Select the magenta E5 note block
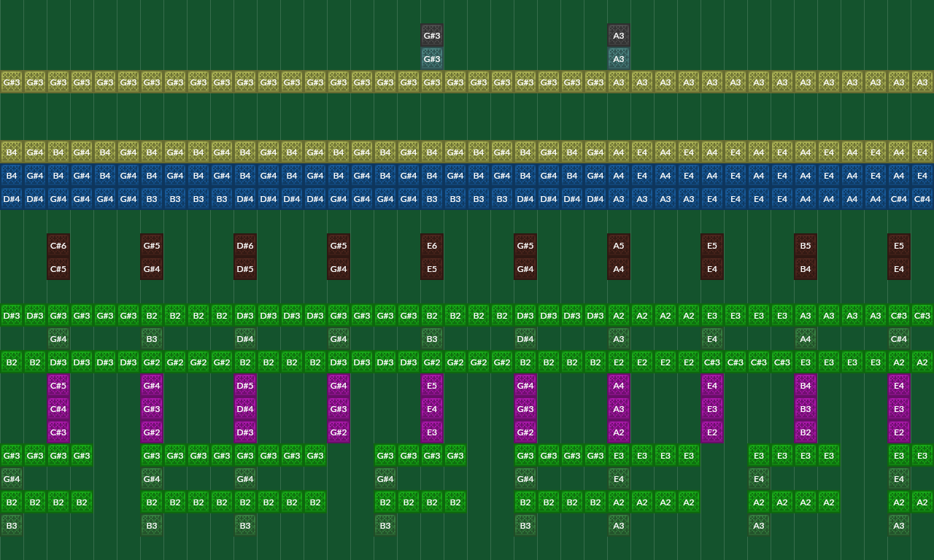 pyautogui.click(x=432, y=386)
